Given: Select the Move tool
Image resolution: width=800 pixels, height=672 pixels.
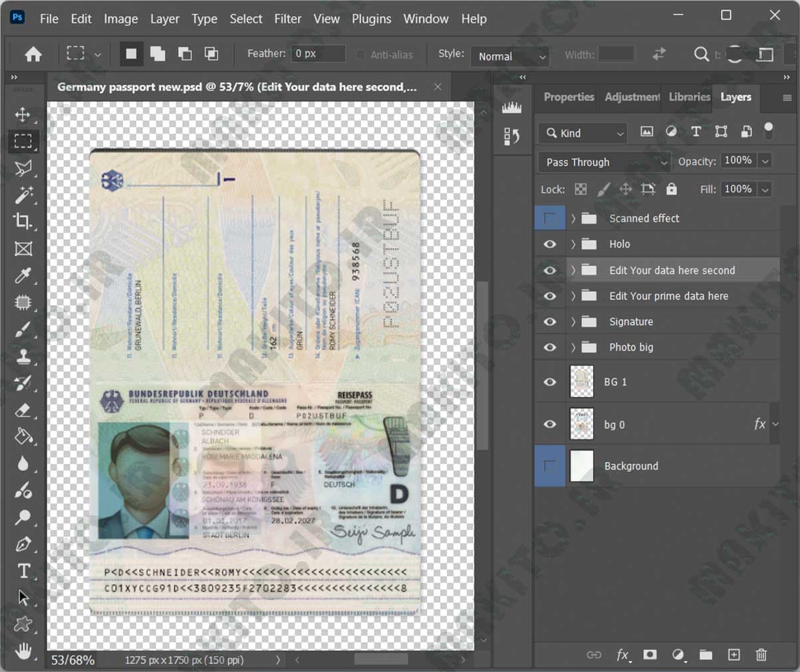Looking at the screenshot, I should coord(23,114).
